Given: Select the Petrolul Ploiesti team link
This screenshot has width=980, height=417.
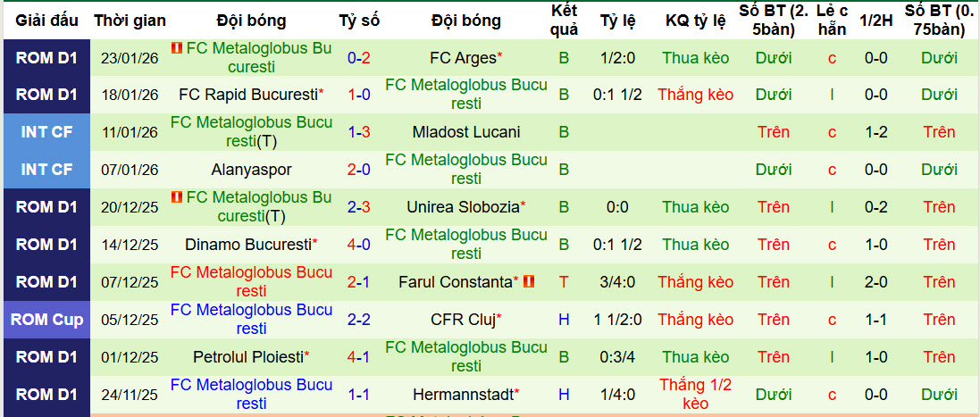Looking at the screenshot, I should pyautogui.click(x=247, y=356).
